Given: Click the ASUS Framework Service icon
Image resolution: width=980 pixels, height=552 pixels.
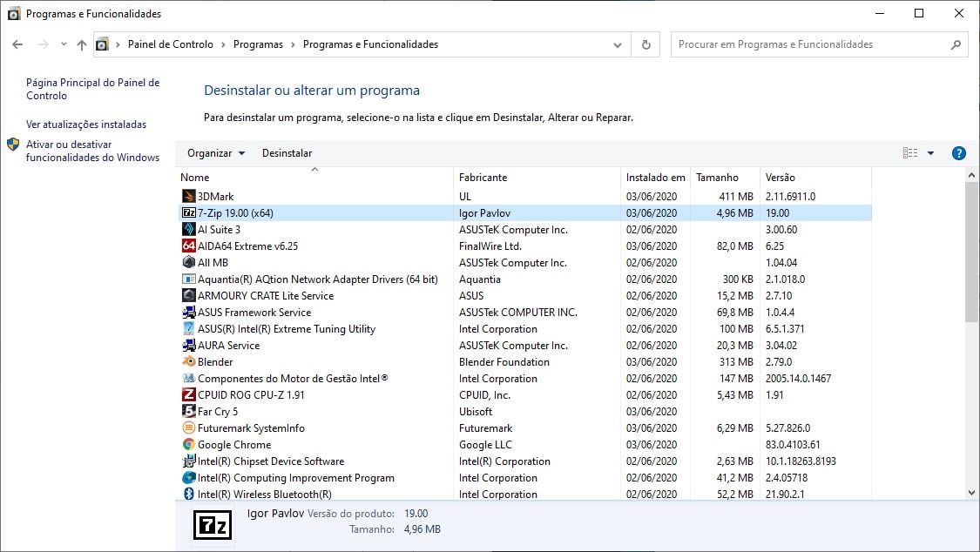Looking at the screenshot, I should (188, 313).
